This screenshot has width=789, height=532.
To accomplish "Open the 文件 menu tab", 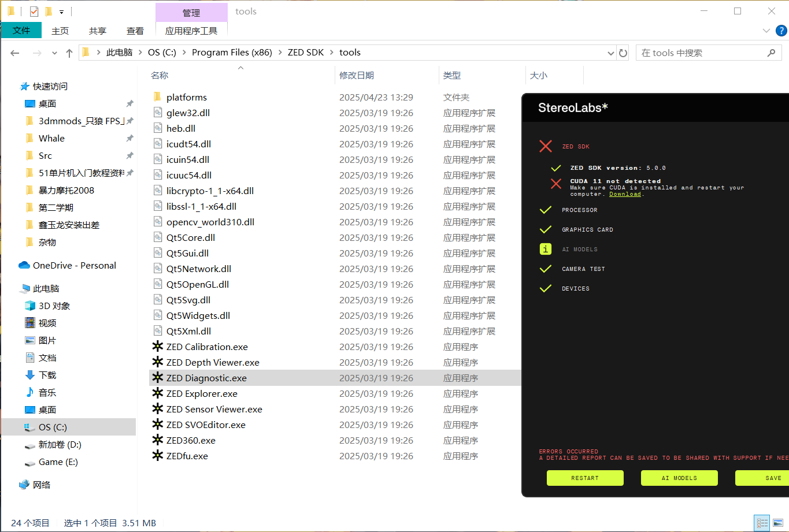I will 21,31.
